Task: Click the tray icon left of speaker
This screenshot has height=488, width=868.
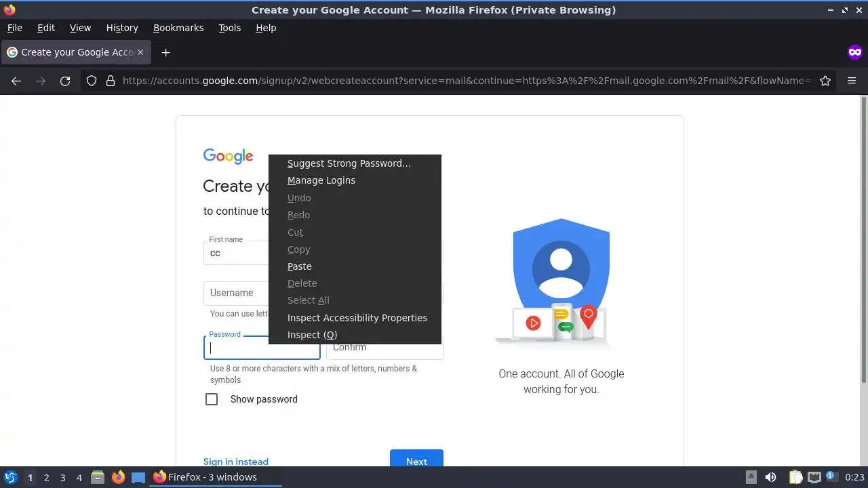Action: pyautogui.click(x=751, y=477)
